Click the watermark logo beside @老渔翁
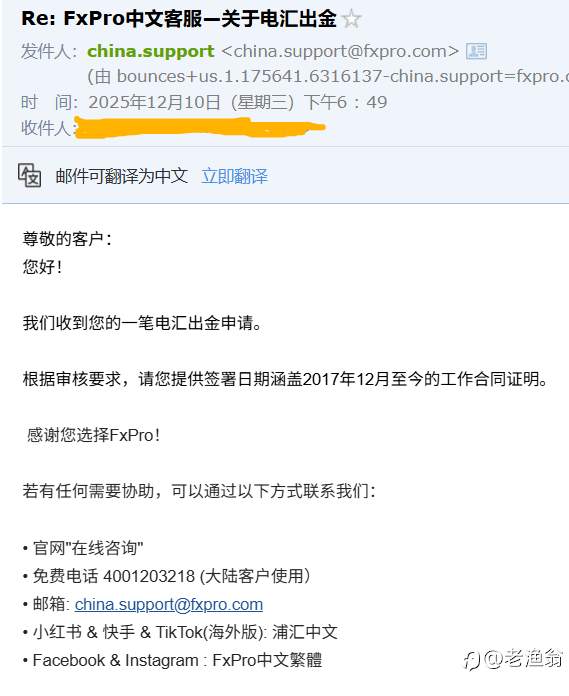Image resolution: width=569 pixels, height=696 pixels. click(x=472, y=660)
